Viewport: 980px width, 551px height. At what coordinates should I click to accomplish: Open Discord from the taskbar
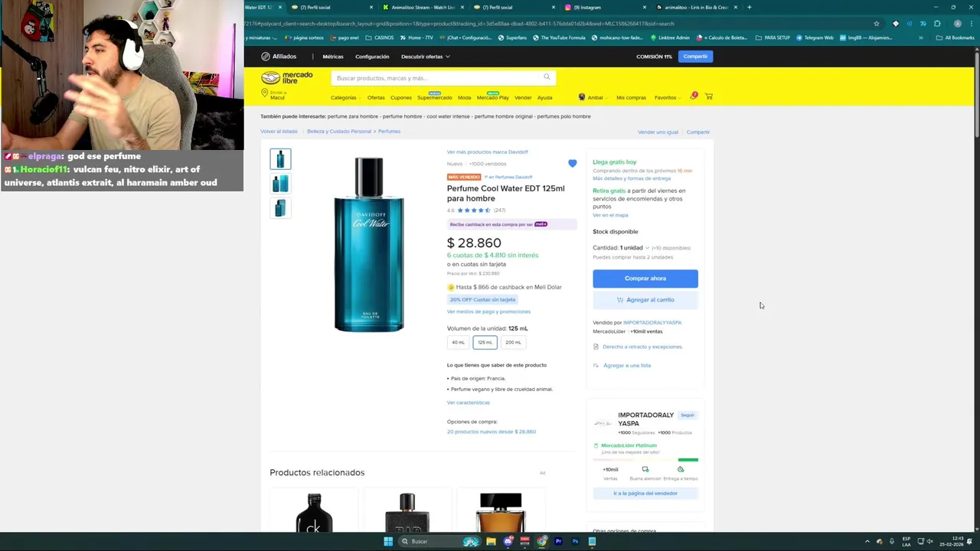[x=508, y=542]
